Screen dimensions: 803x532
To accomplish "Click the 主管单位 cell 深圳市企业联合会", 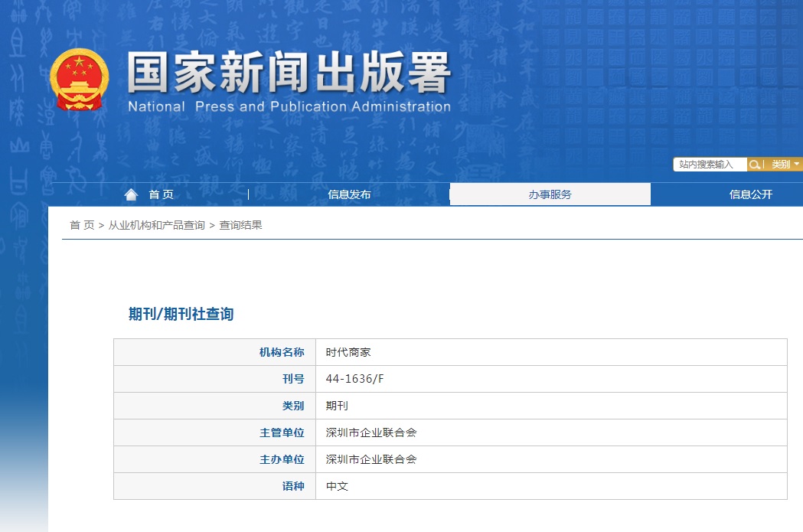I will tap(370, 432).
